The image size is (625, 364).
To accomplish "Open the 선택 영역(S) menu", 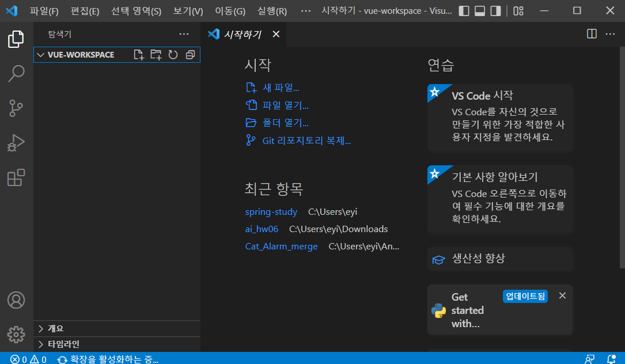I will (x=136, y=11).
